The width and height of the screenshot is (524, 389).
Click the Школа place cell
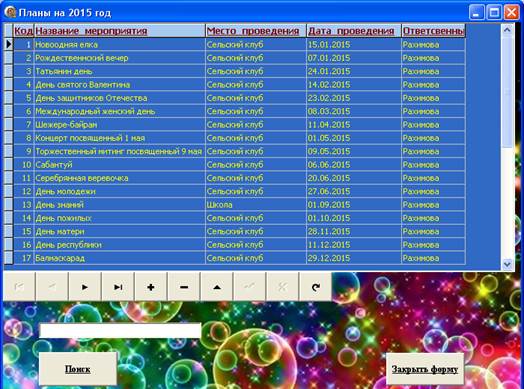pos(256,205)
